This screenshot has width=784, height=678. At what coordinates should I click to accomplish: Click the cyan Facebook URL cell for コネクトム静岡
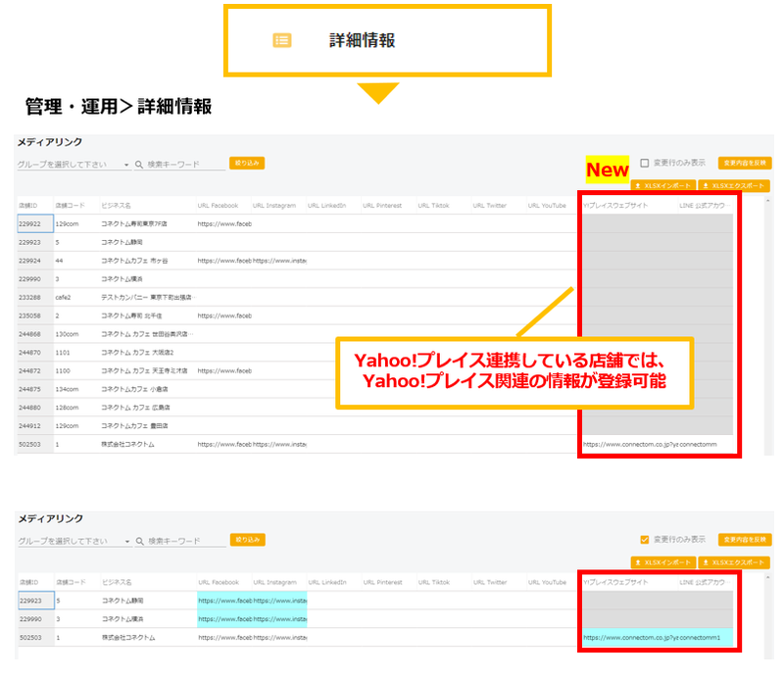coord(224,600)
